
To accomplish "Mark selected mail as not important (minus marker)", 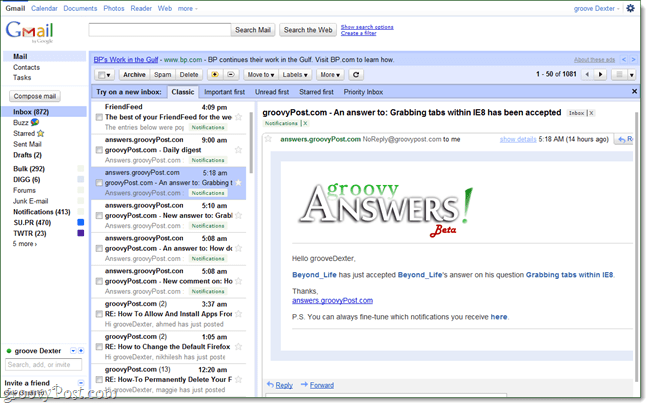I will [x=231, y=75].
